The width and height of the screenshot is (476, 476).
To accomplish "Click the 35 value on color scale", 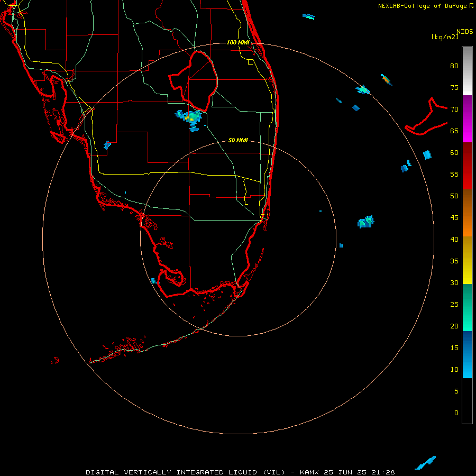I will [x=454, y=261].
